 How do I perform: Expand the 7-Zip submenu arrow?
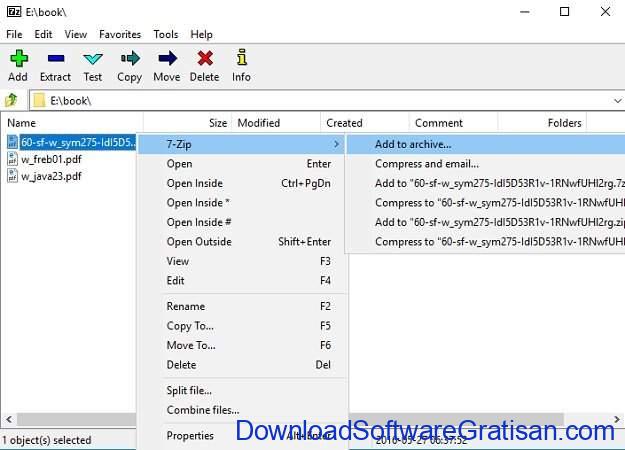[x=336, y=144]
